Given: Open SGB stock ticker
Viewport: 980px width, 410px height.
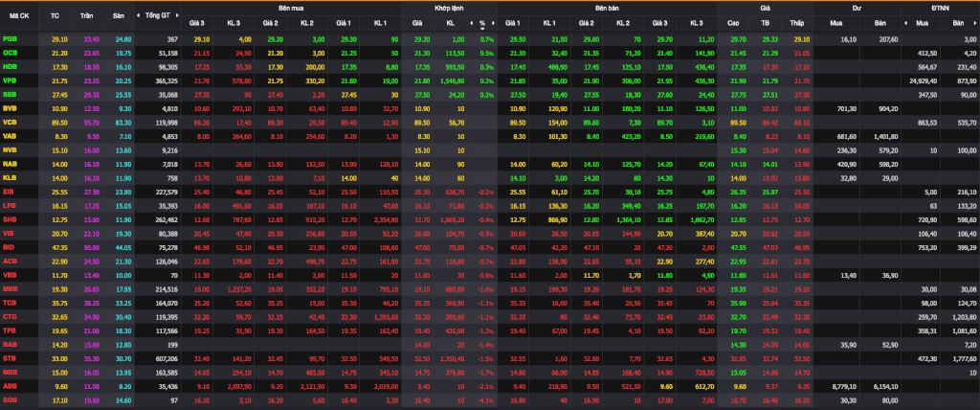Looking at the screenshot, I should (x=10, y=400).
